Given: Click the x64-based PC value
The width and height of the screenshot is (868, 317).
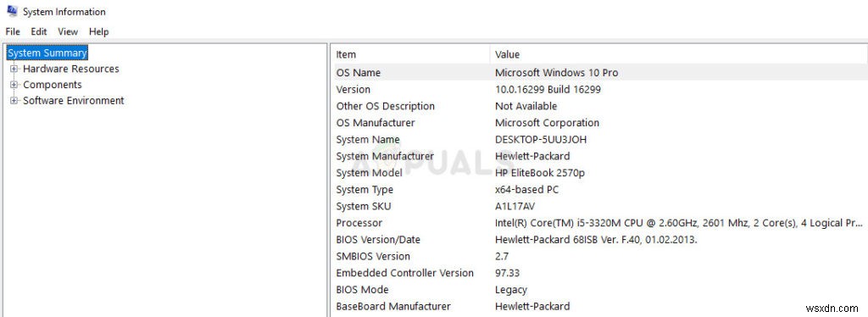Looking at the screenshot, I should (526, 189).
